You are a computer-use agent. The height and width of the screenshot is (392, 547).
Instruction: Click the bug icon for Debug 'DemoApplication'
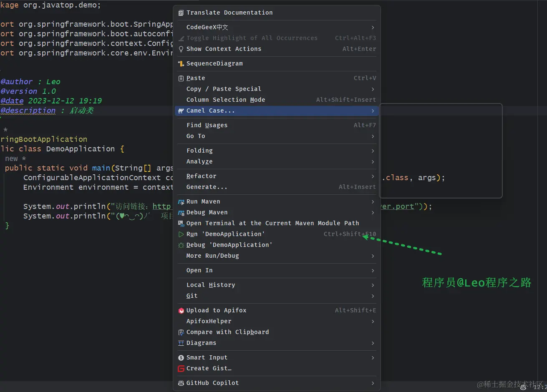pyautogui.click(x=181, y=245)
